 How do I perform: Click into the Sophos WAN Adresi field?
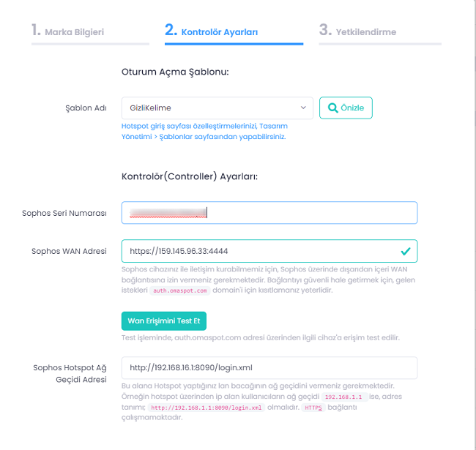coord(256,251)
